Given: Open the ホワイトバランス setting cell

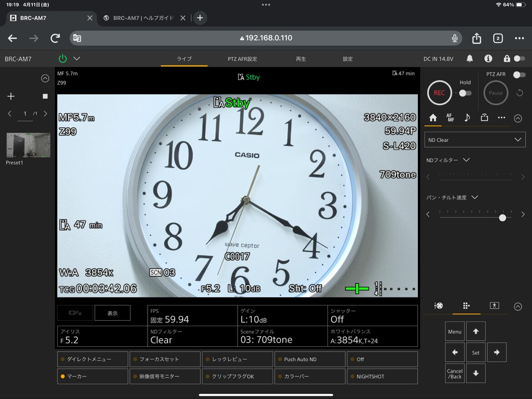Looking at the screenshot, I should point(372,336).
